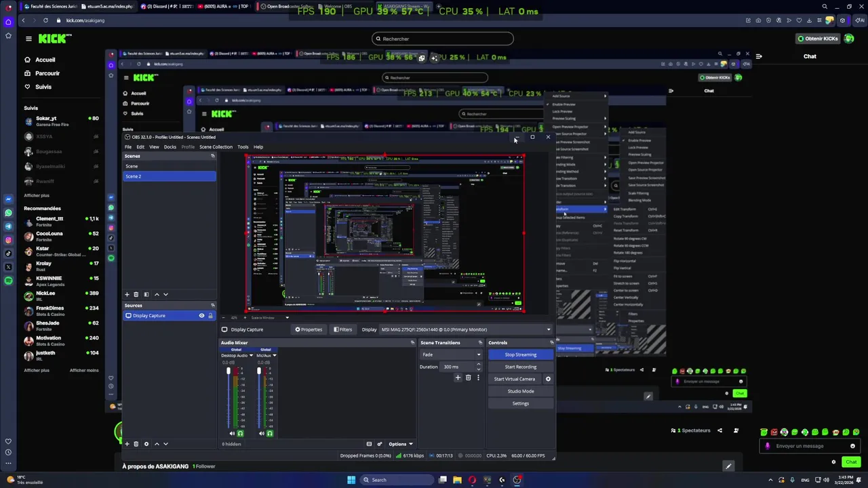Click Start Virtual Camera button
This screenshot has height=488, width=868.
(x=515, y=379)
